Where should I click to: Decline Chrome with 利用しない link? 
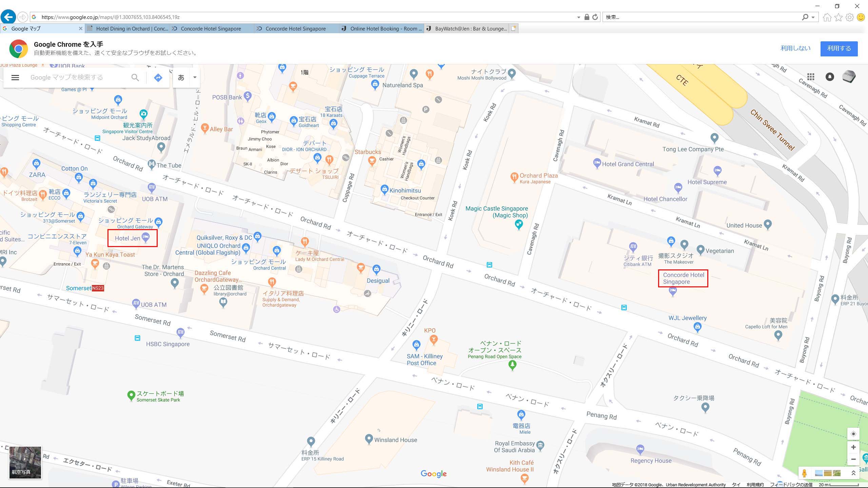[x=795, y=48]
